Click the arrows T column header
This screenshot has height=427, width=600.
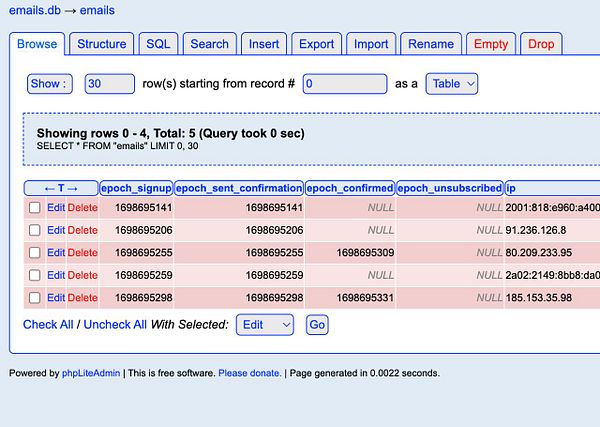click(61, 188)
